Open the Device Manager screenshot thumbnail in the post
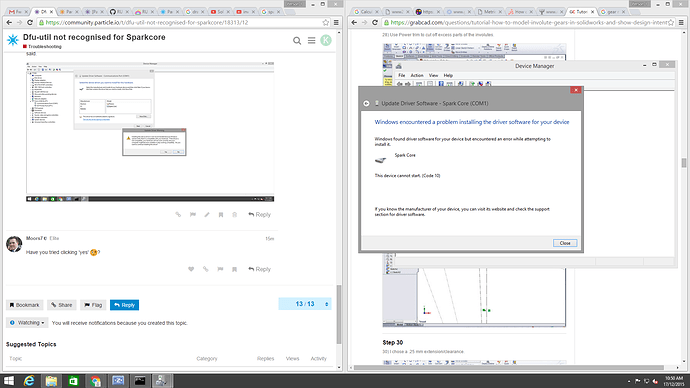 150,132
